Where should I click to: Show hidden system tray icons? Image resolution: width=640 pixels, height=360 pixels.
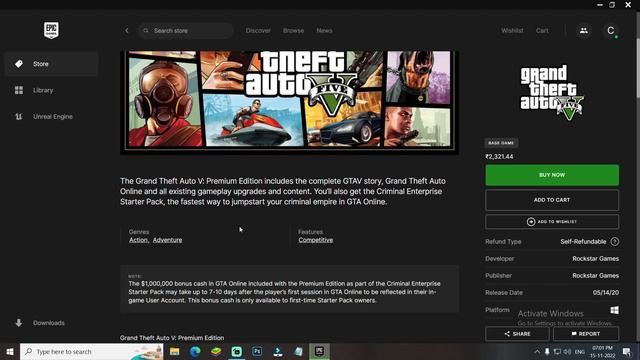click(x=537, y=351)
